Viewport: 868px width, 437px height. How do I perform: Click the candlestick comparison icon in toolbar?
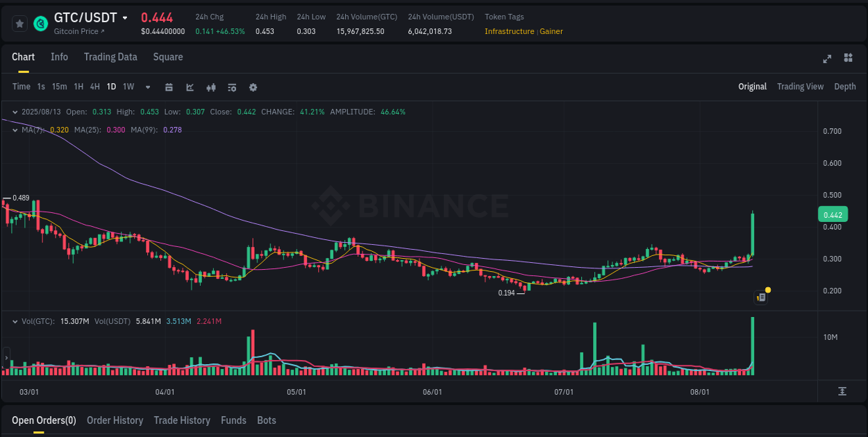tap(210, 87)
